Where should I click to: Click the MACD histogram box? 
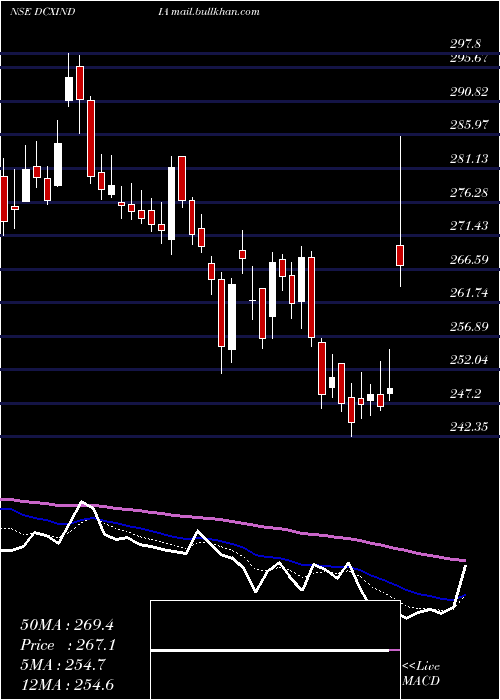(275, 650)
